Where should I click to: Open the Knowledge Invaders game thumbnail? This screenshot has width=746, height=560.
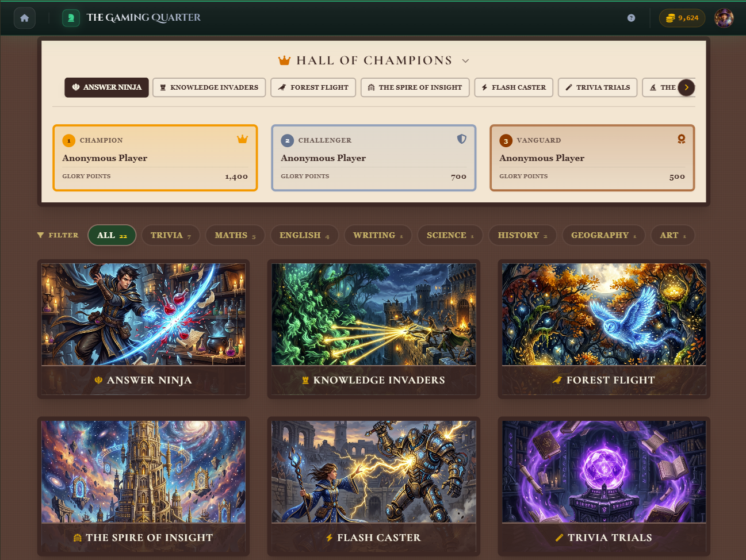tap(374, 314)
